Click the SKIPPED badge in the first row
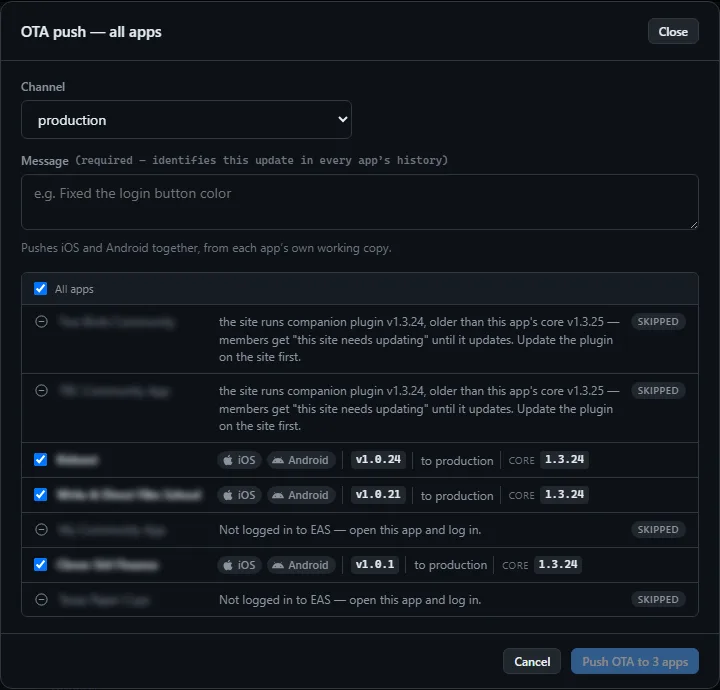The image size is (720, 690). tap(658, 321)
